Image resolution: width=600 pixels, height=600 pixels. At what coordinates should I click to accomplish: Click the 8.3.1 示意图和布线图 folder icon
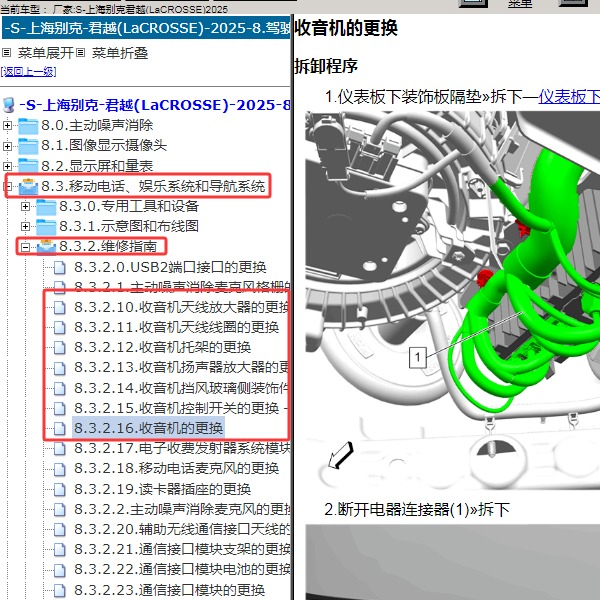pyautogui.click(x=46, y=227)
